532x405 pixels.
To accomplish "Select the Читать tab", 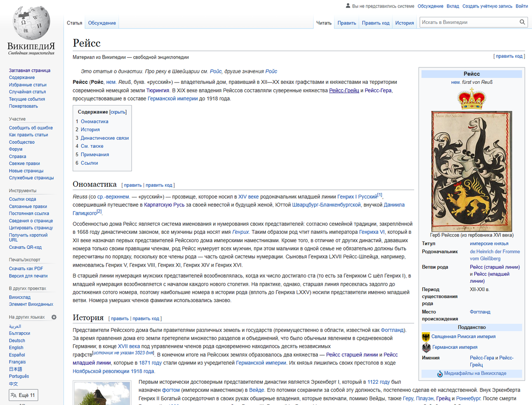I will click(324, 23).
